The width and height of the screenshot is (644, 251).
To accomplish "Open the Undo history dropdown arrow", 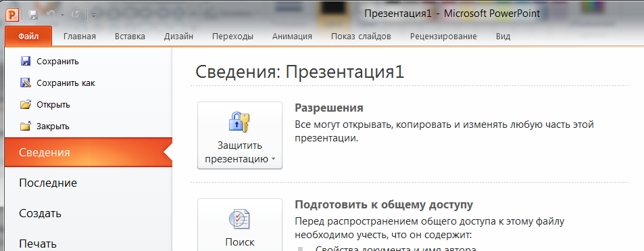I will [x=62, y=16].
